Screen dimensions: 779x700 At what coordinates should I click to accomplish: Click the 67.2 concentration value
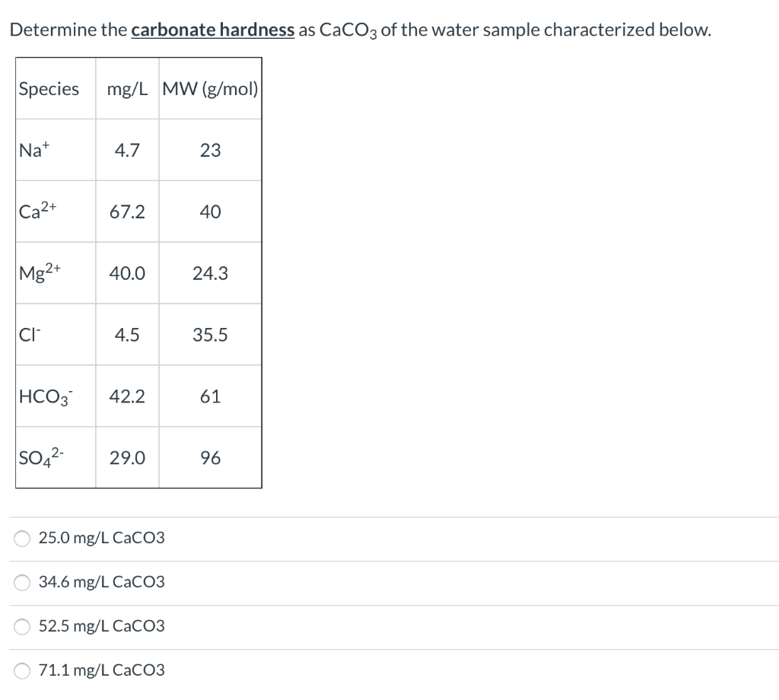click(126, 212)
